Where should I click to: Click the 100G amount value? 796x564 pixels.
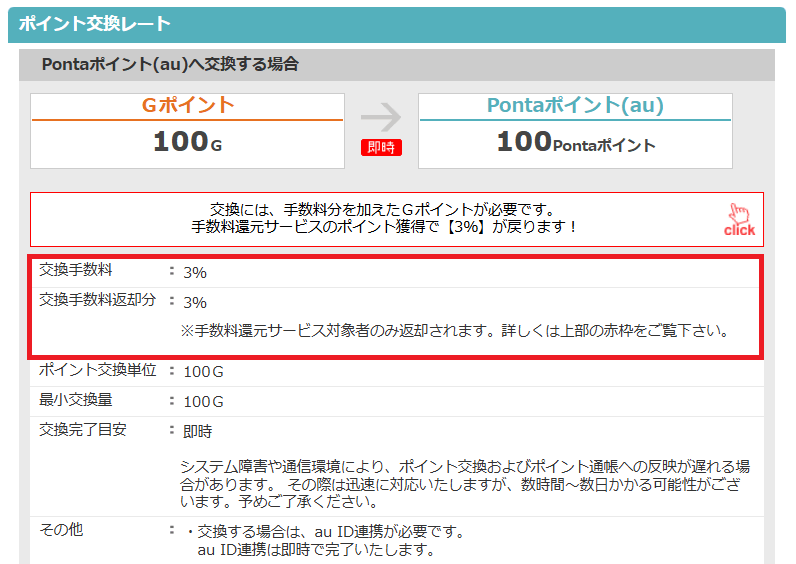pos(187,142)
